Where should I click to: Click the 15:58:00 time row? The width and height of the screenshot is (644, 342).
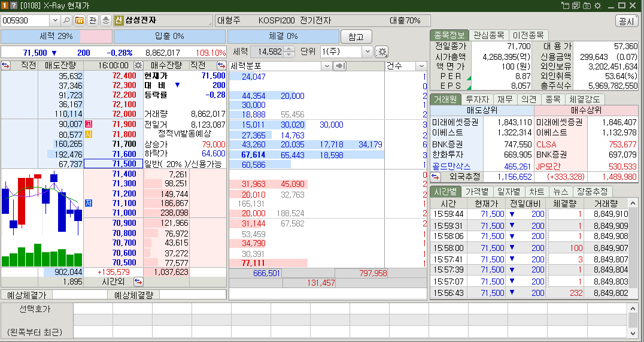coord(530,248)
